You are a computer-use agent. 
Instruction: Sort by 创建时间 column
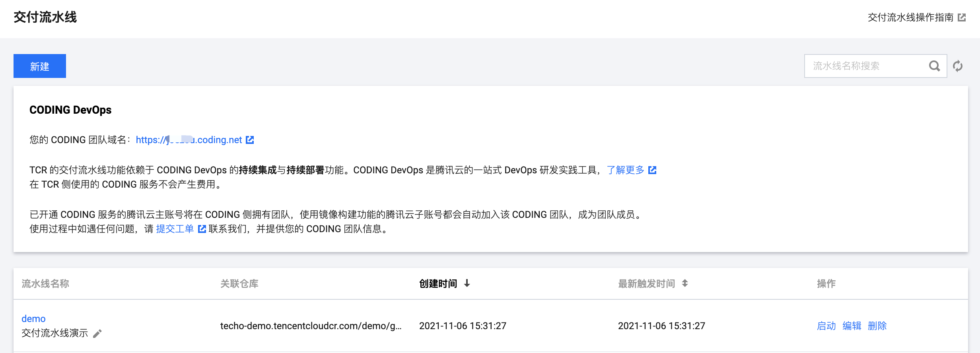445,283
